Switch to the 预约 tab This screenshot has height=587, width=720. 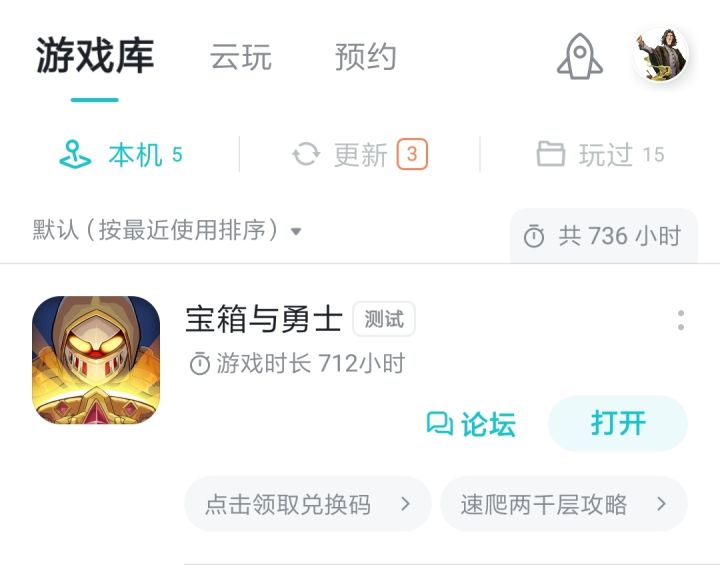(x=366, y=57)
